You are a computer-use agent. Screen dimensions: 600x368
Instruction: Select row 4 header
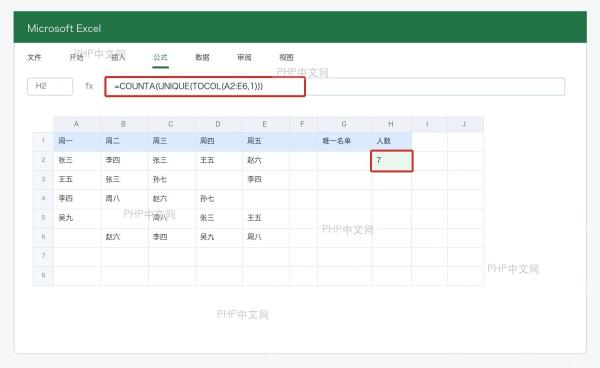point(43,199)
